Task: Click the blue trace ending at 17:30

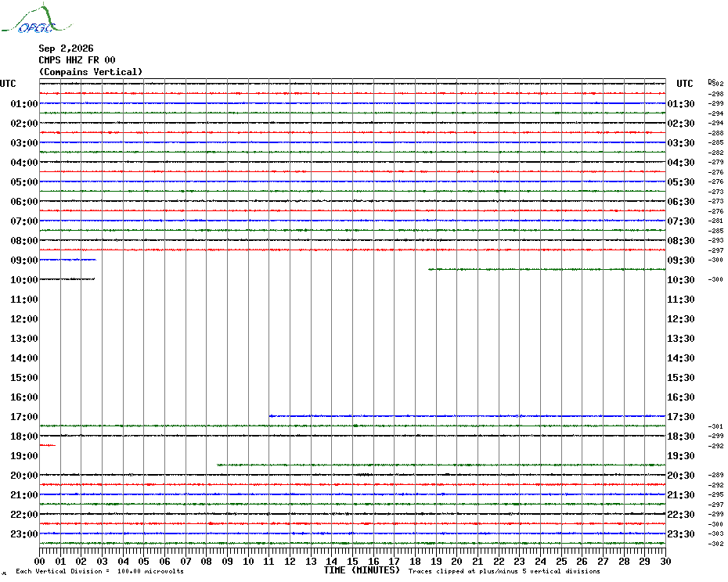Action: 467,416
